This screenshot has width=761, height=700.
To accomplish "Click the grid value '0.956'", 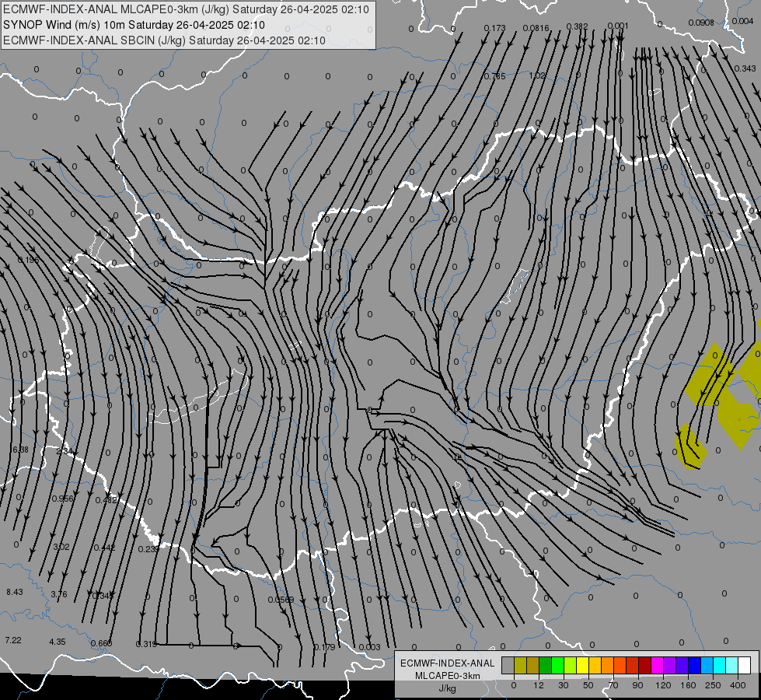I will coord(63,499).
